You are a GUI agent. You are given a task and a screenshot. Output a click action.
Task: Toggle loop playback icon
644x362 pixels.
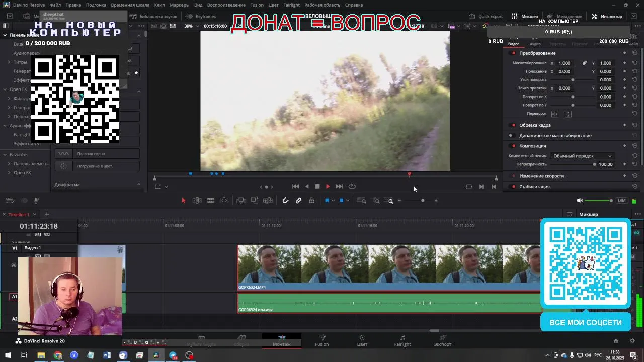tap(352, 187)
